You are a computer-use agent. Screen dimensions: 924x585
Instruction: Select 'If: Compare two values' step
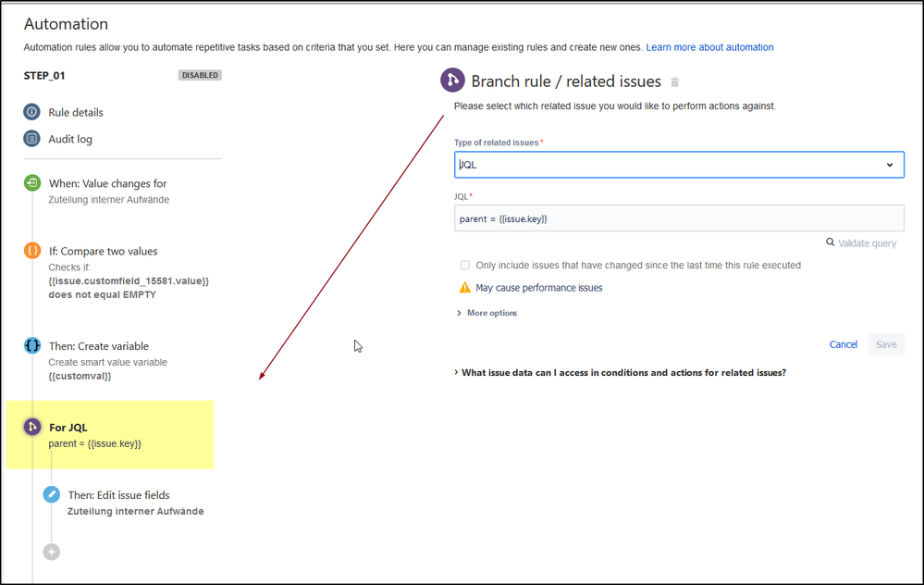pyautogui.click(x=103, y=251)
